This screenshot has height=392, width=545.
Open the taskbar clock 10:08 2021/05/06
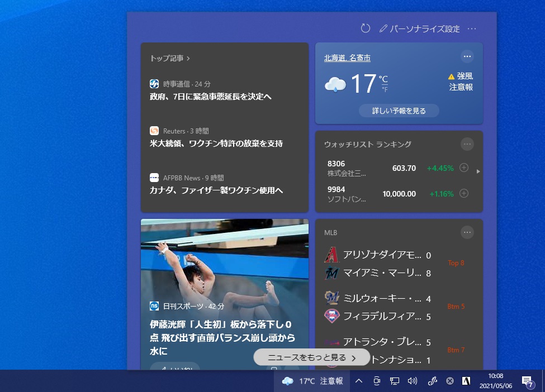coord(496,381)
